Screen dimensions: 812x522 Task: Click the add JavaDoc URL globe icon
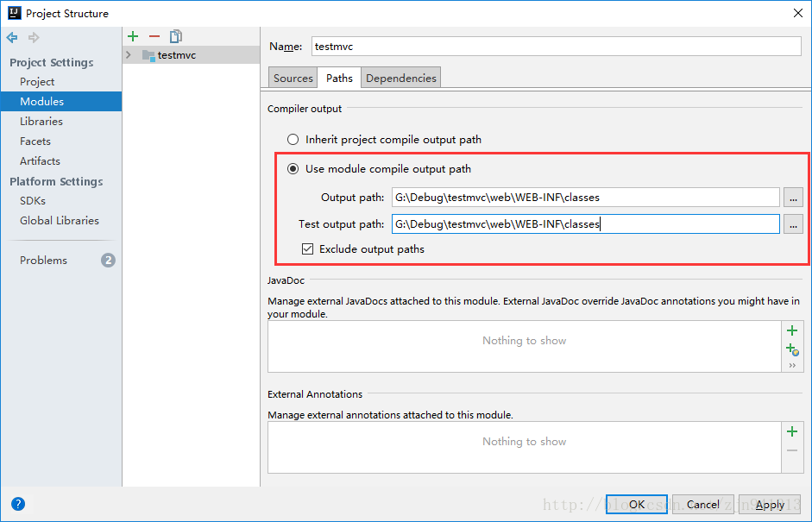coord(792,349)
